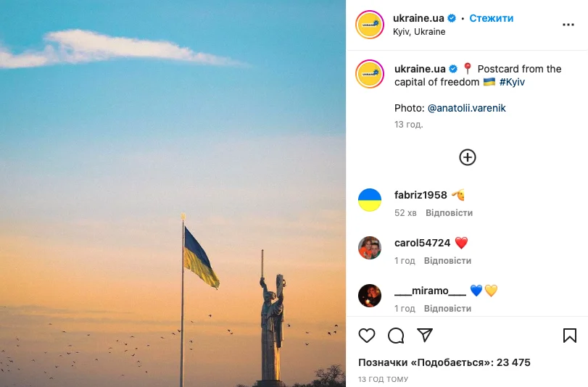Open ___miramo___ commenter avatar

click(x=370, y=296)
